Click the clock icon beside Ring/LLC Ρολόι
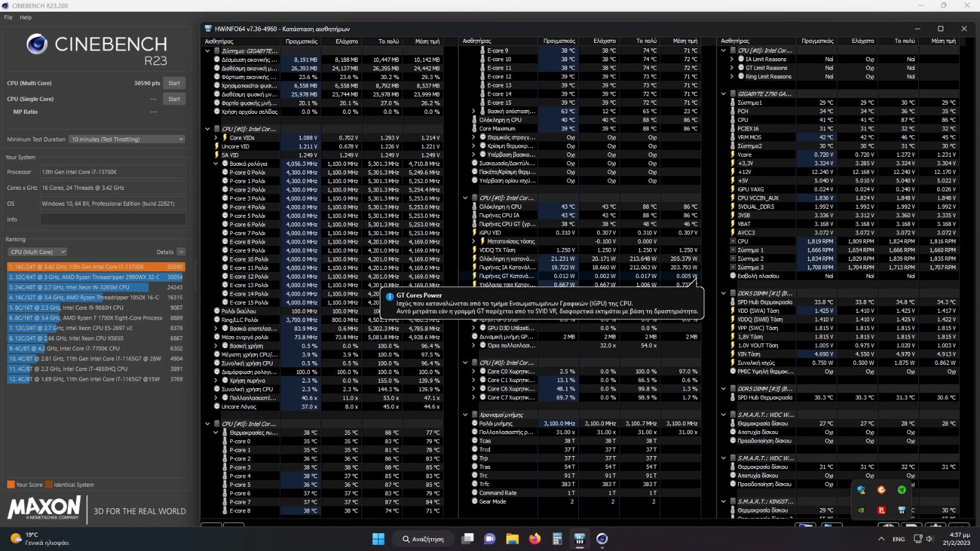The height and width of the screenshot is (551, 980). pos(217,320)
